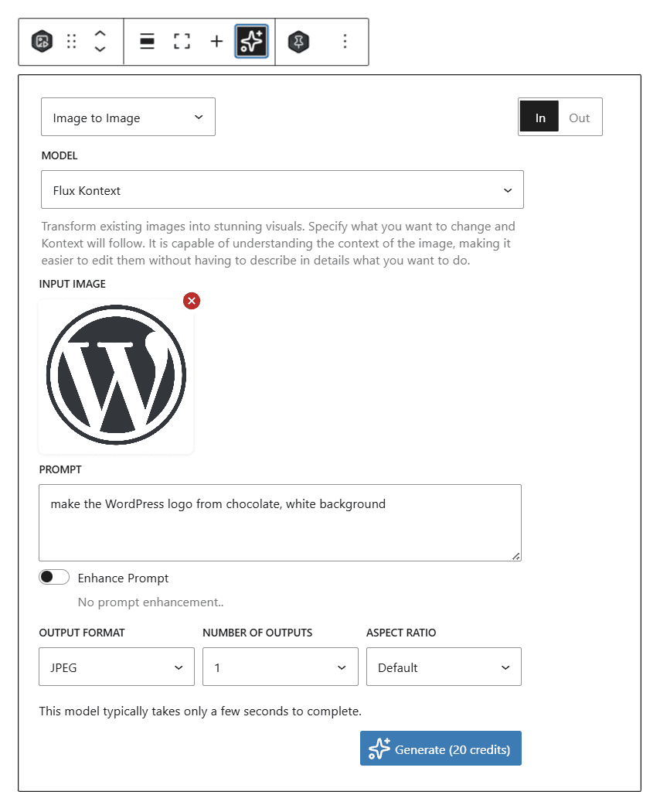Click the drag handle dots icon

tap(72, 42)
